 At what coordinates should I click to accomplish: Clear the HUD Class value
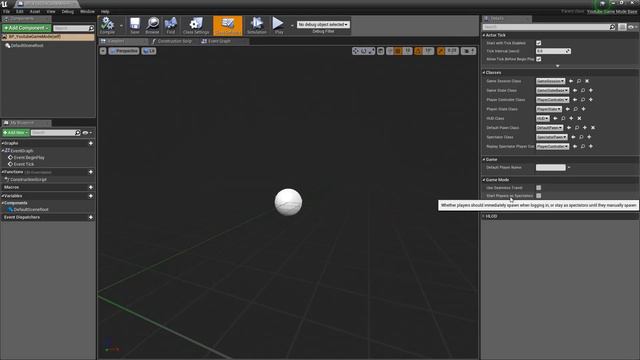tap(579, 119)
